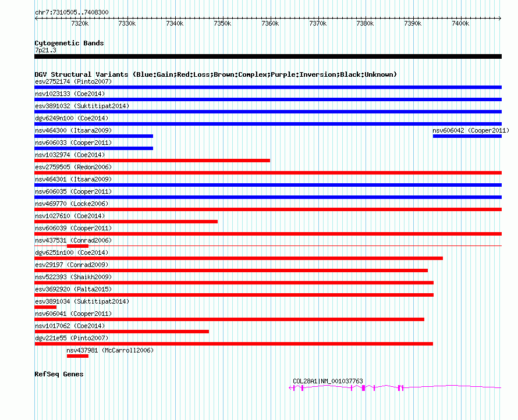Select esv3692920 (Palta2015) label

tap(73, 289)
